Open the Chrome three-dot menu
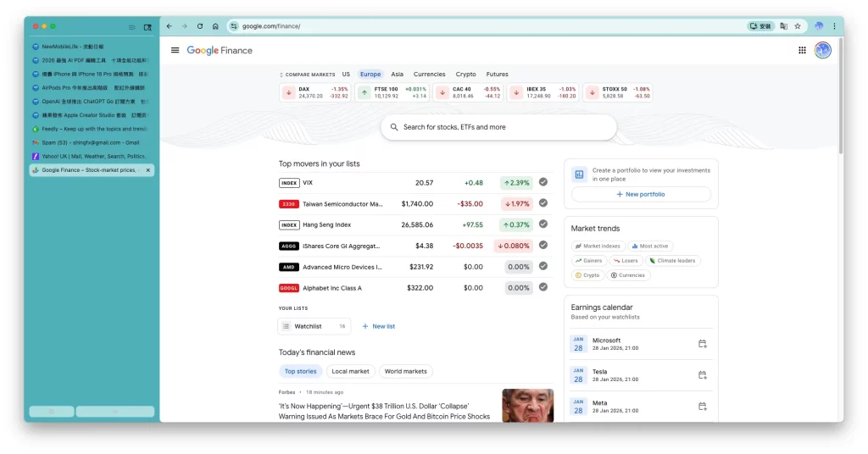The width and height of the screenshot is (868, 454). tap(834, 26)
